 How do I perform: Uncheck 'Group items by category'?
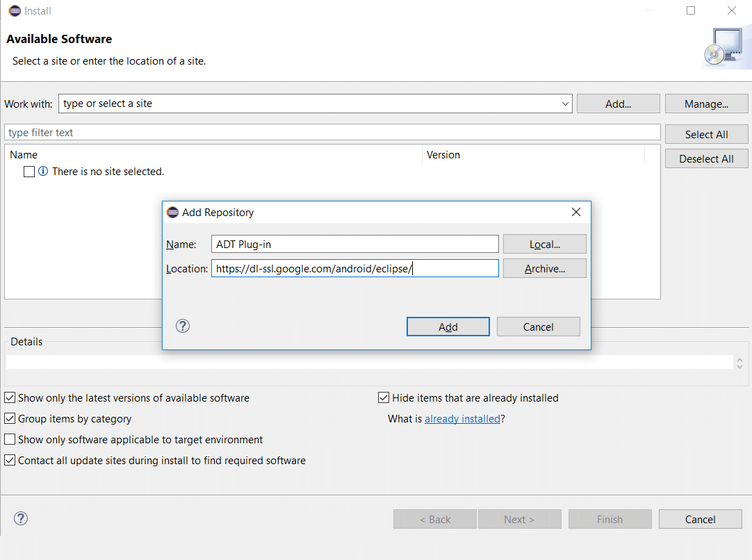pyautogui.click(x=10, y=419)
